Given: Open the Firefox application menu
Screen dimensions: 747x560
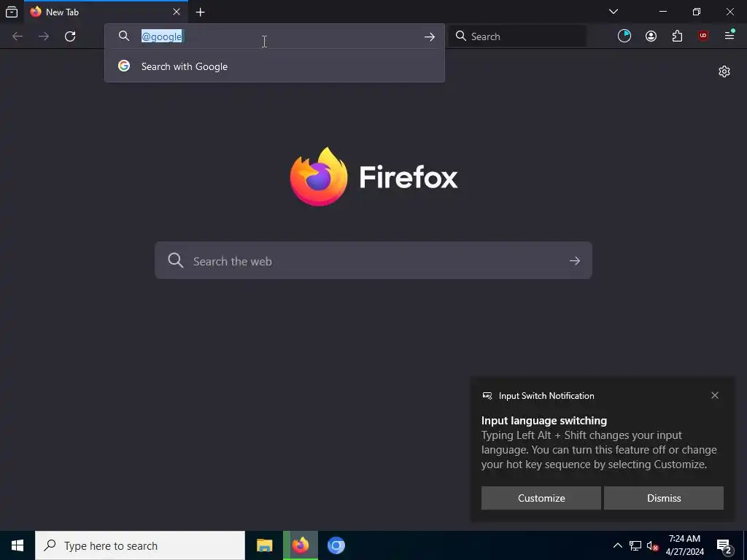Looking at the screenshot, I should click(x=729, y=35).
